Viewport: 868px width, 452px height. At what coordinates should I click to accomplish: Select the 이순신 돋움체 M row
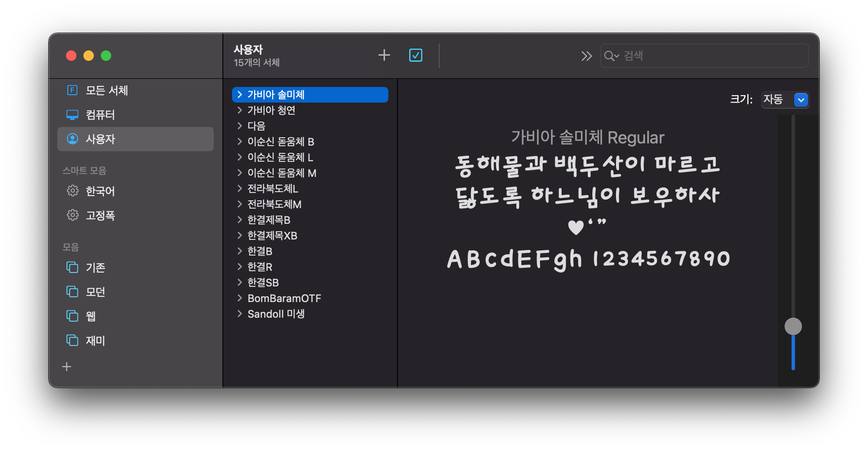310,173
